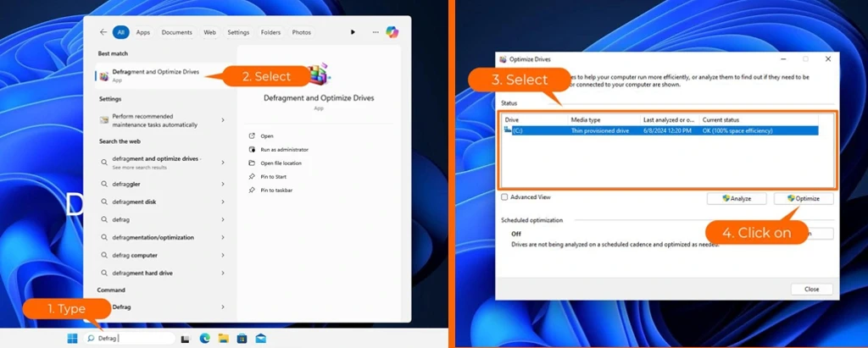
Task: Expand the defraggler suggestion chevron
Action: point(223,184)
